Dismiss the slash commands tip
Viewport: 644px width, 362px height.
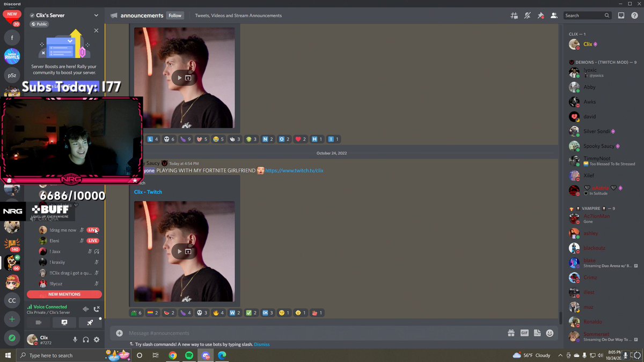(262, 344)
